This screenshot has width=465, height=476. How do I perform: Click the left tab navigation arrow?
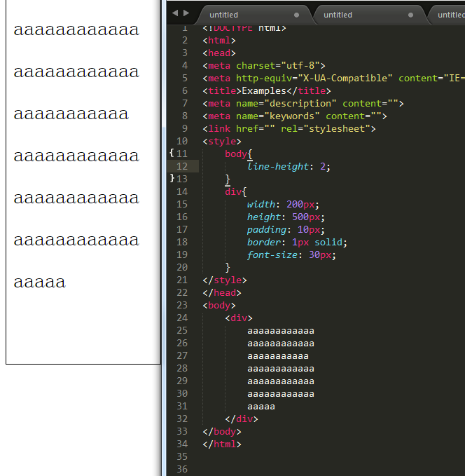[175, 13]
